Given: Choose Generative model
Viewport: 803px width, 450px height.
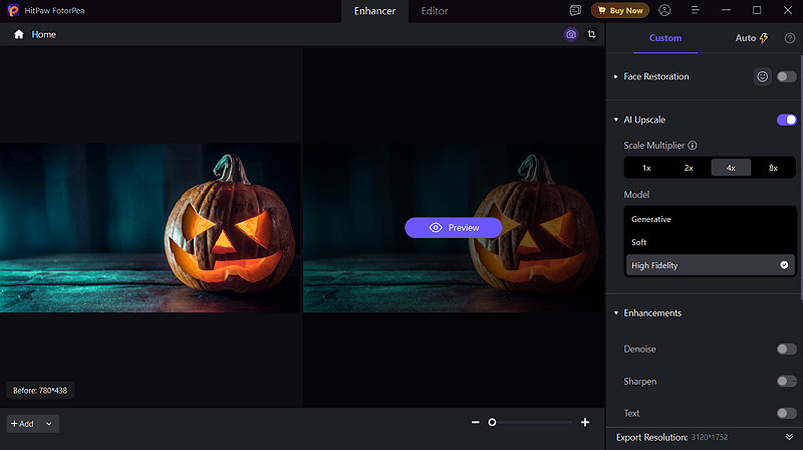Looking at the screenshot, I should 710,219.
